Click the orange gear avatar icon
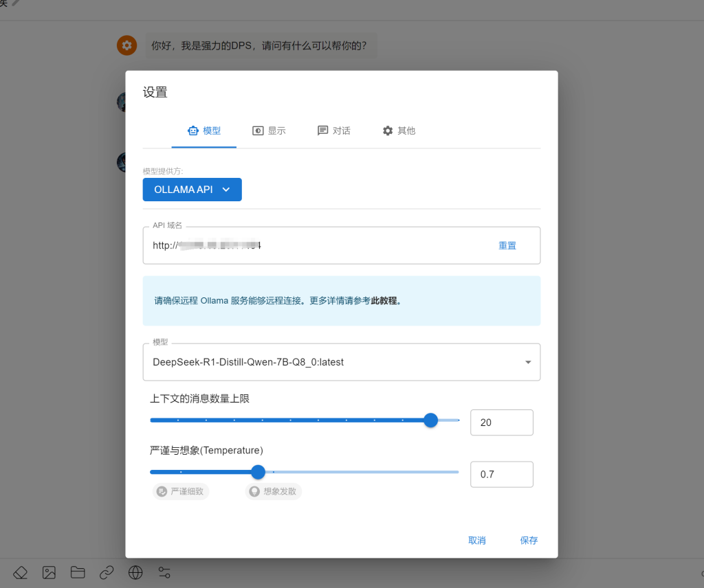 click(126, 46)
